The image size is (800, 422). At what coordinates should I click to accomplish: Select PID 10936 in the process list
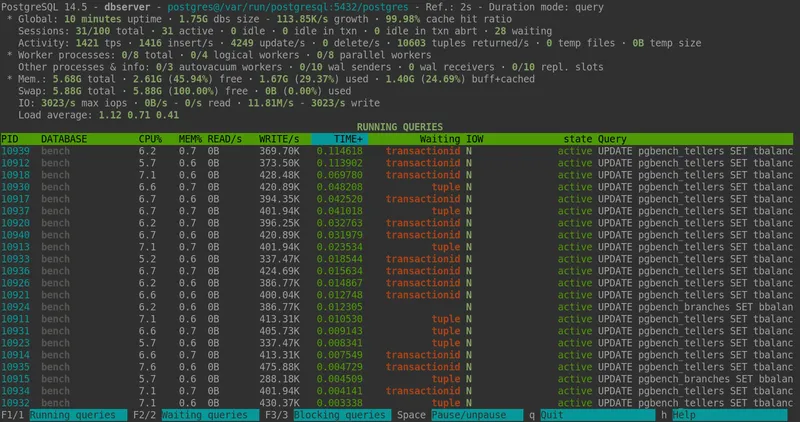click(15, 271)
